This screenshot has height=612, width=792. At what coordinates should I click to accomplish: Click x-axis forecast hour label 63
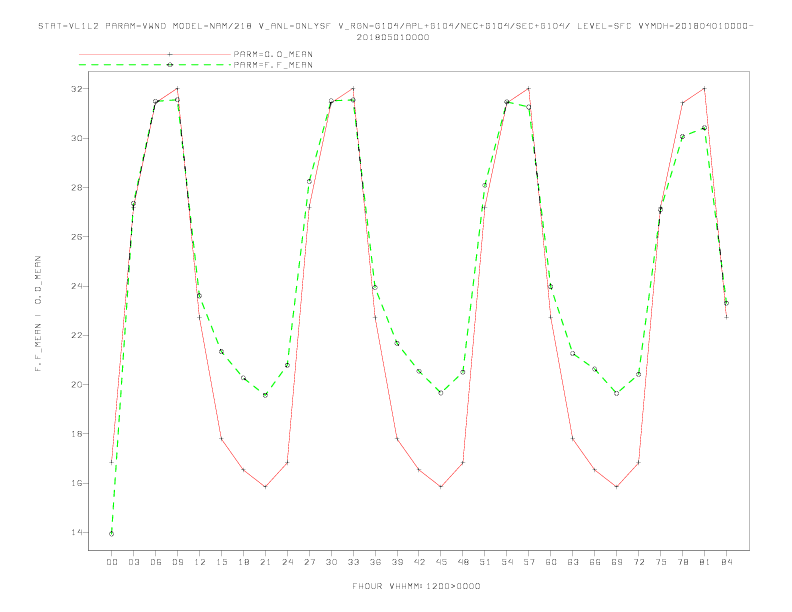573,562
